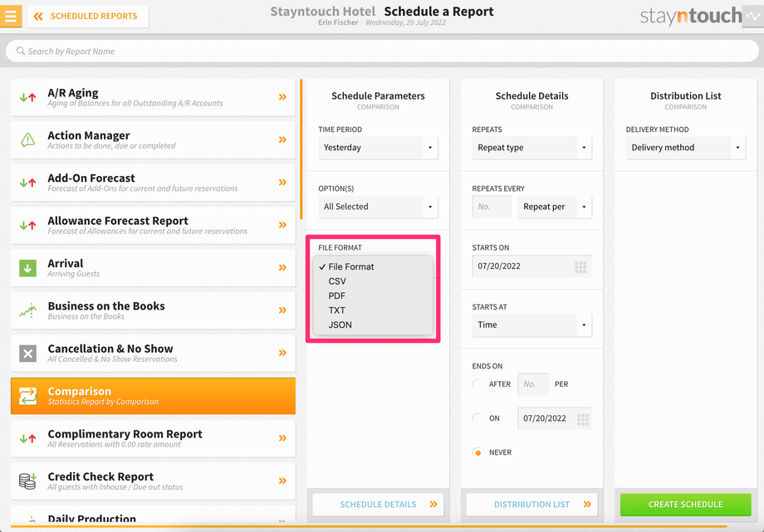Click the chevron on Action Manager row
764x532 pixels.
coord(282,139)
